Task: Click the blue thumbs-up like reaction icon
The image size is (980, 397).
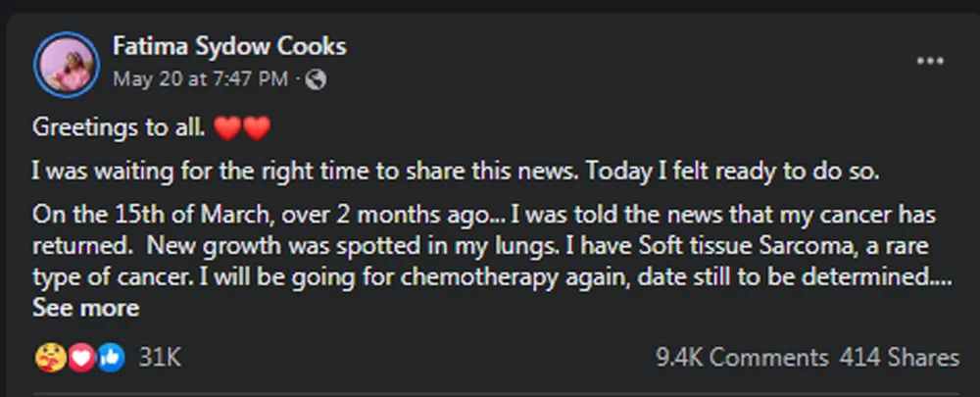Action: tap(111, 358)
